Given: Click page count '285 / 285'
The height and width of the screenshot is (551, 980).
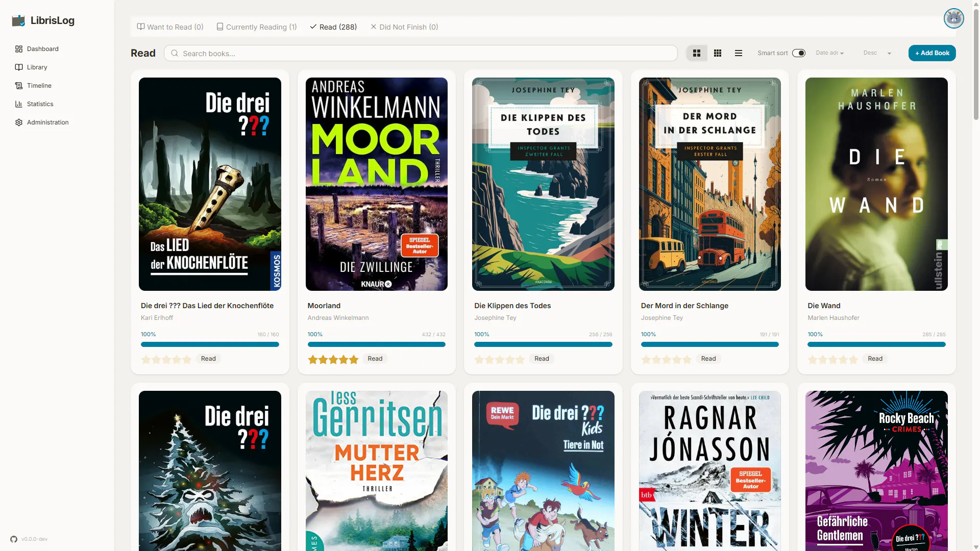Looking at the screenshot, I should pos(934,335).
